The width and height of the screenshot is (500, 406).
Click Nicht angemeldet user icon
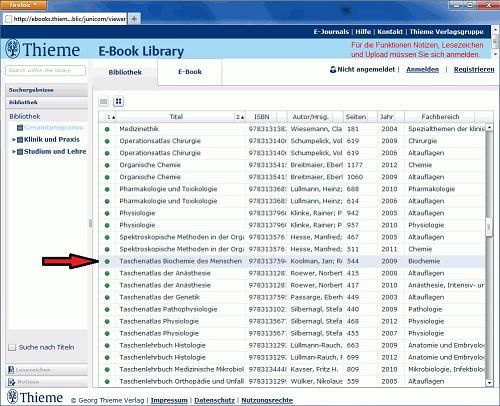click(333, 69)
